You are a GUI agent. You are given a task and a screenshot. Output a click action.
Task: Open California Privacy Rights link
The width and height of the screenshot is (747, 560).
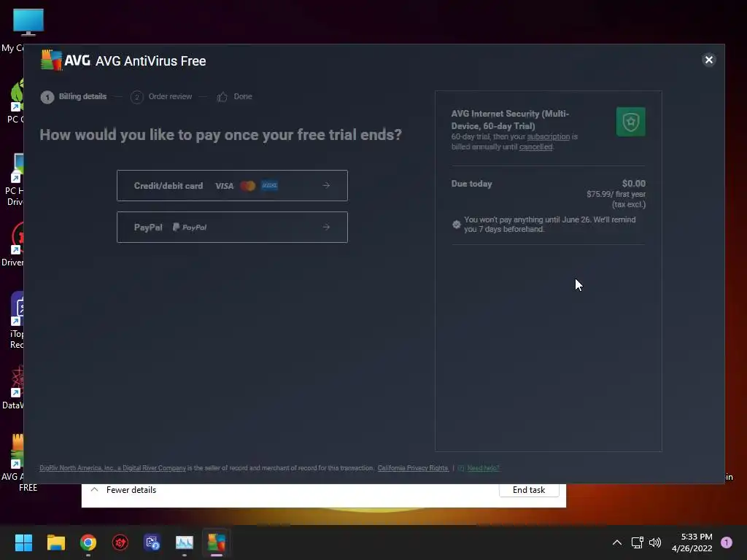click(413, 468)
